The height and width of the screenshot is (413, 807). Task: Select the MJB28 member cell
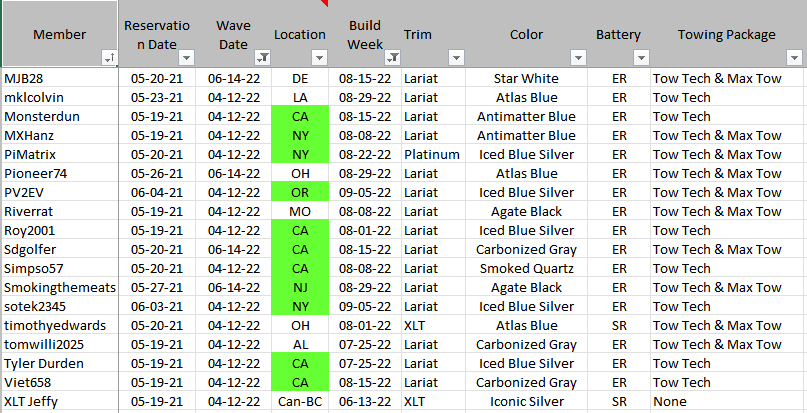click(x=59, y=78)
